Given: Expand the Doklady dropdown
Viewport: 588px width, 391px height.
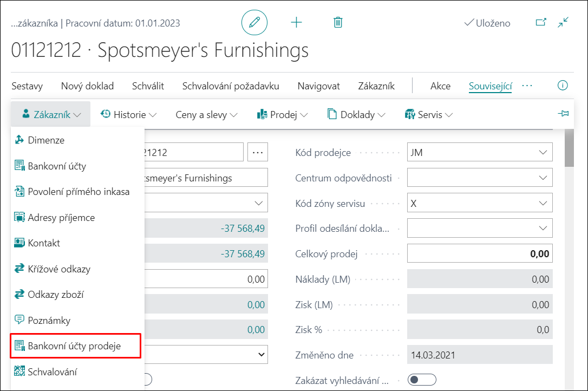Looking at the screenshot, I should click(x=356, y=114).
